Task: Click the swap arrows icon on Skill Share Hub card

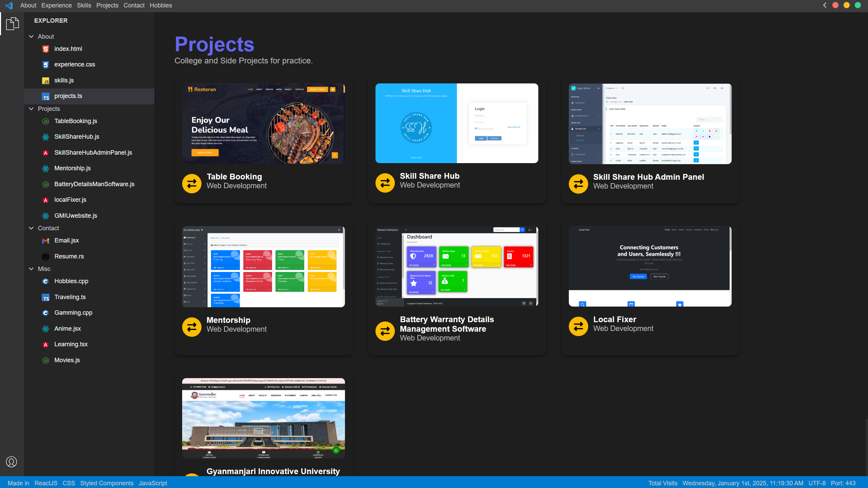Action: tap(385, 183)
